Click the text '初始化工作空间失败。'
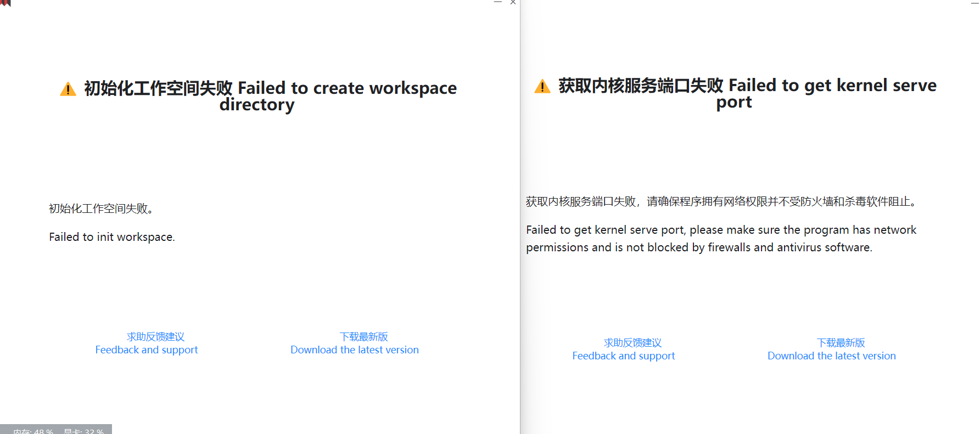980x434 pixels. point(102,208)
